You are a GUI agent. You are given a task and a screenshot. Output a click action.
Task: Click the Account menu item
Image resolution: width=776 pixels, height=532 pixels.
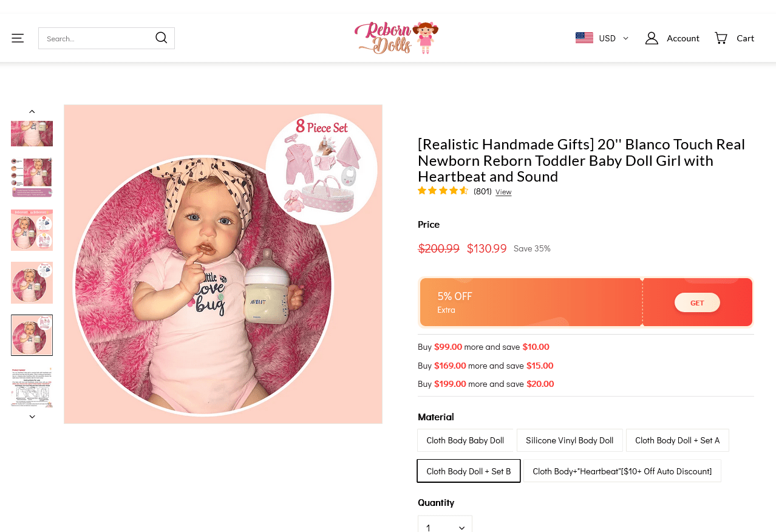pyautogui.click(x=683, y=37)
